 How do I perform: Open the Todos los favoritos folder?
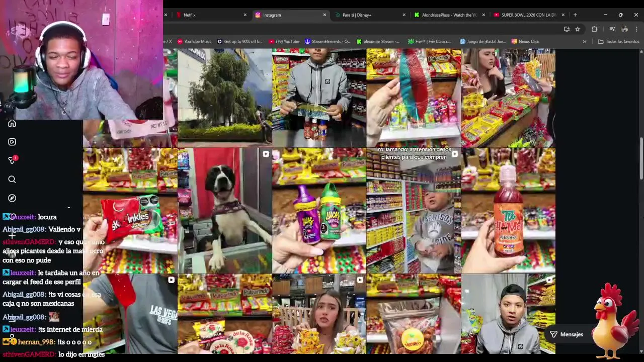(x=618, y=41)
